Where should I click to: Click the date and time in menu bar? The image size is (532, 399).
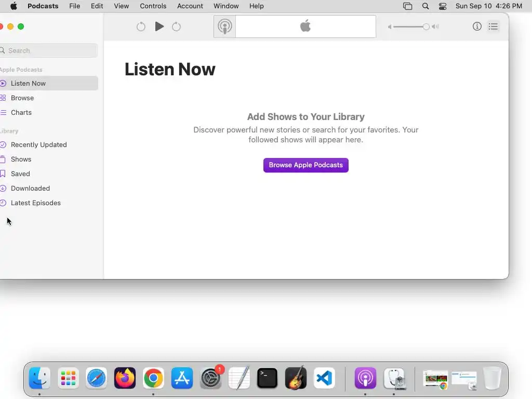[488, 6]
